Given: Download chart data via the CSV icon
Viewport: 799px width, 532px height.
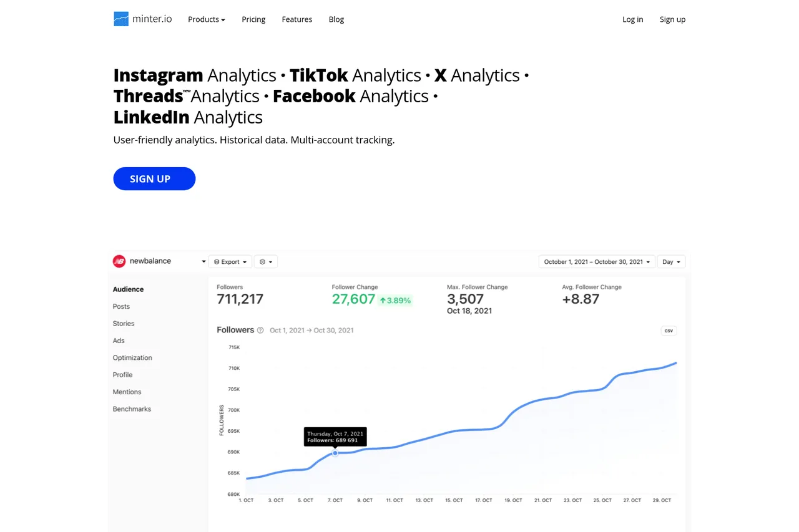Looking at the screenshot, I should coord(668,331).
